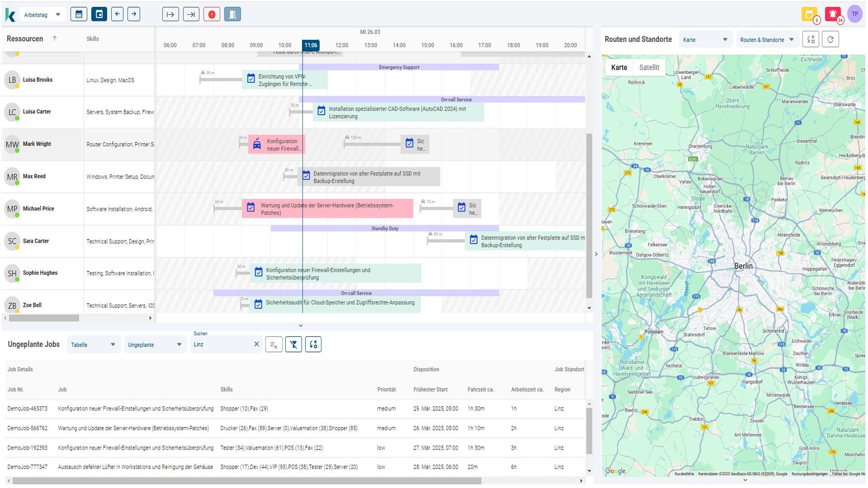Click the jump-to-today calendar icon
The width and height of the screenshot is (868, 488).
coord(99,14)
